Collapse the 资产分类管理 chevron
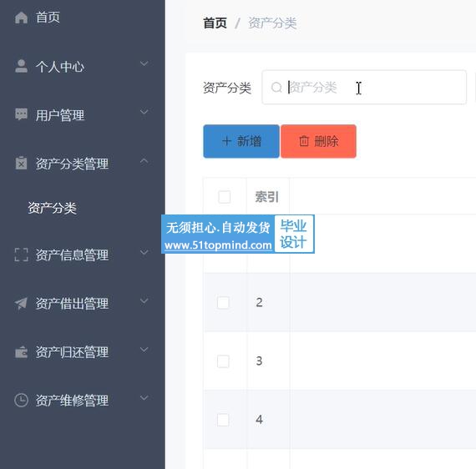Image resolution: width=476 pixels, height=469 pixels. (144, 160)
